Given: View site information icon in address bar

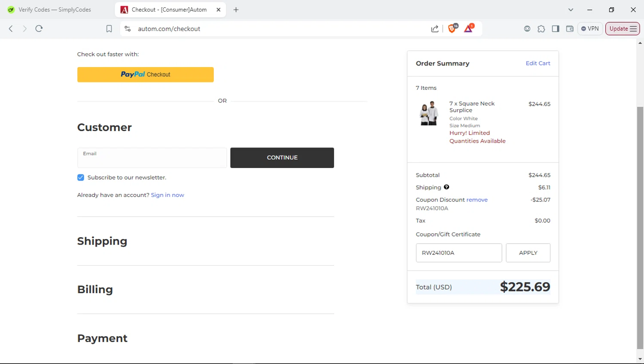Looking at the screenshot, I should click(x=128, y=29).
